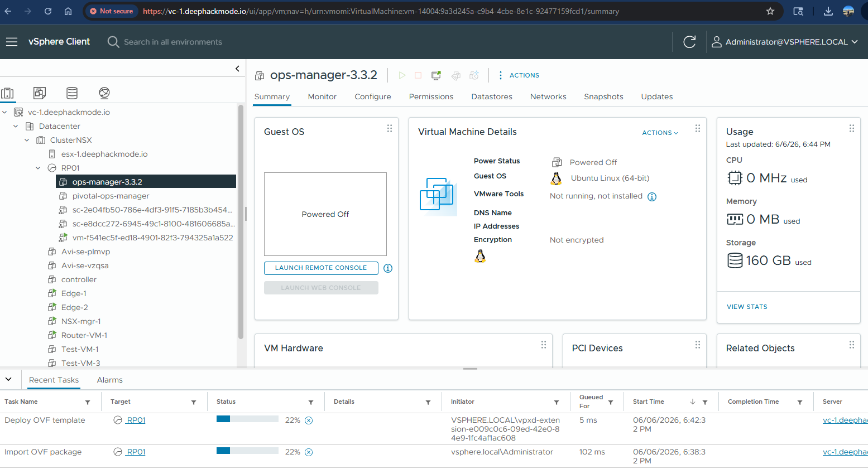Image resolution: width=868 pixels, height=469 pixels.
Task: Power on the ops-manager-3.3.2 VM
Action: 402,75
